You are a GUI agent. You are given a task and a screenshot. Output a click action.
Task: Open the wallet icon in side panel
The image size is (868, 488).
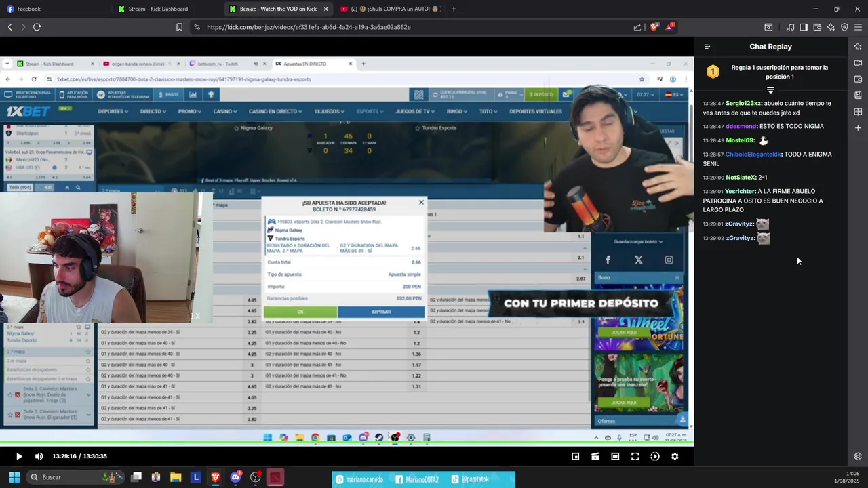pyautogui.click(x=858, y=79)
